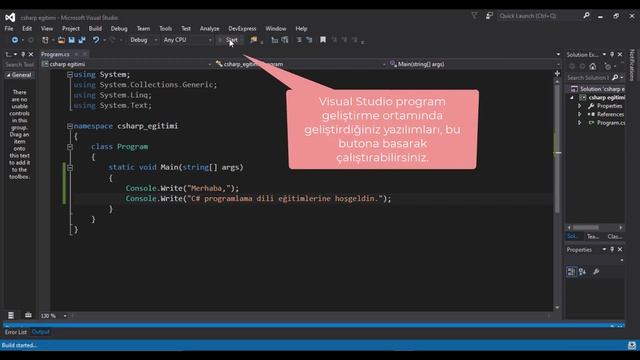This screenshot has width=640, height=360.
Task: Click the Save All icon
Action: (x=82, y=40)
